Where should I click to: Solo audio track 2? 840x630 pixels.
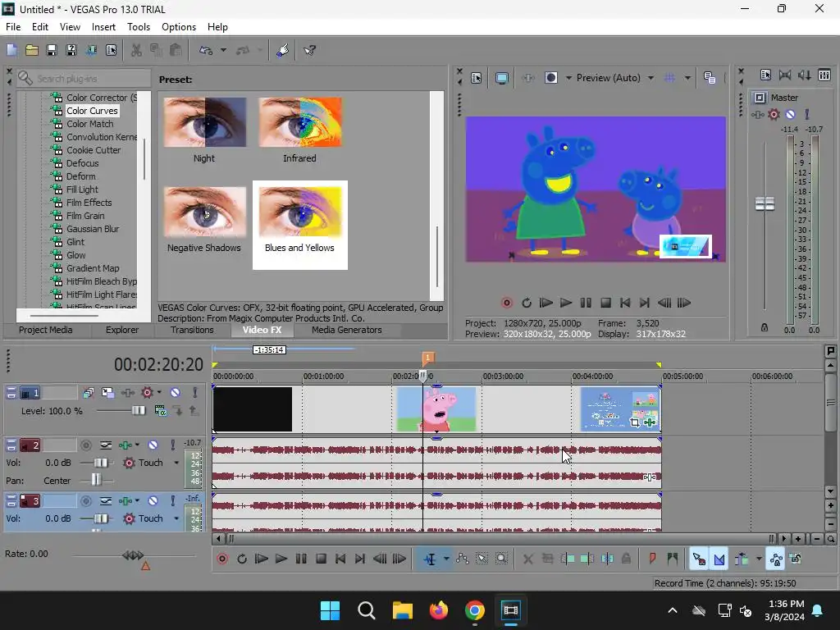[172, 445]
